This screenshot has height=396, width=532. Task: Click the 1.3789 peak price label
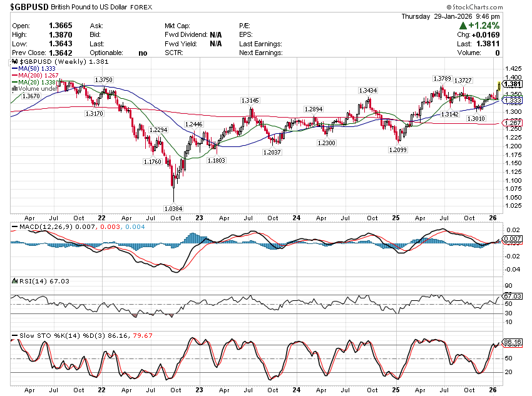click(x=442, y=78)
